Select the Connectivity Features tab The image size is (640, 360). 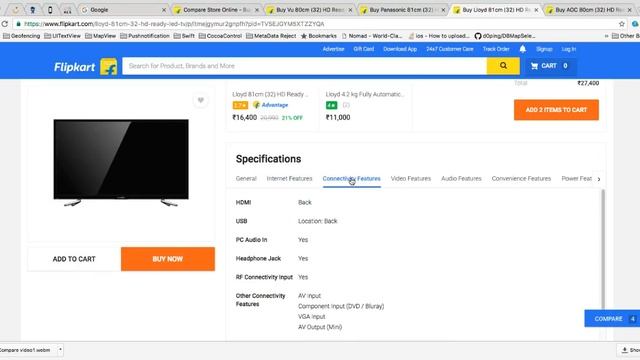[351, 178]
